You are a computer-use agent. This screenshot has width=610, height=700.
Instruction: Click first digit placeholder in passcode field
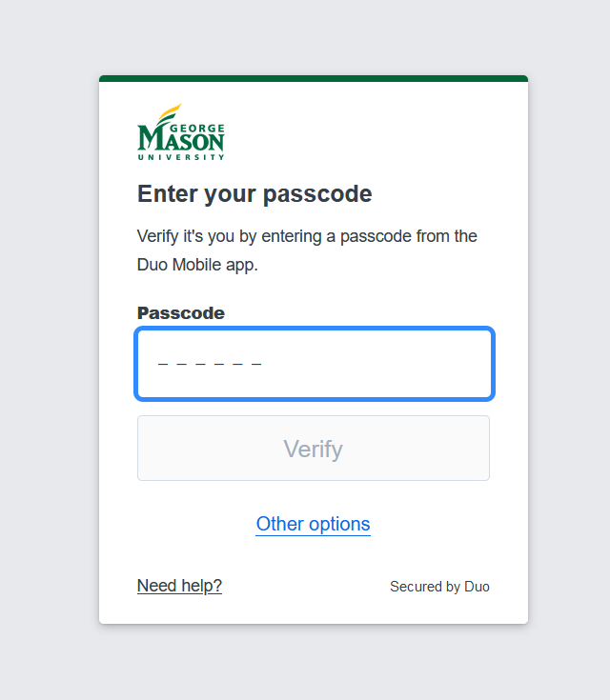click(x=163, y=364)
